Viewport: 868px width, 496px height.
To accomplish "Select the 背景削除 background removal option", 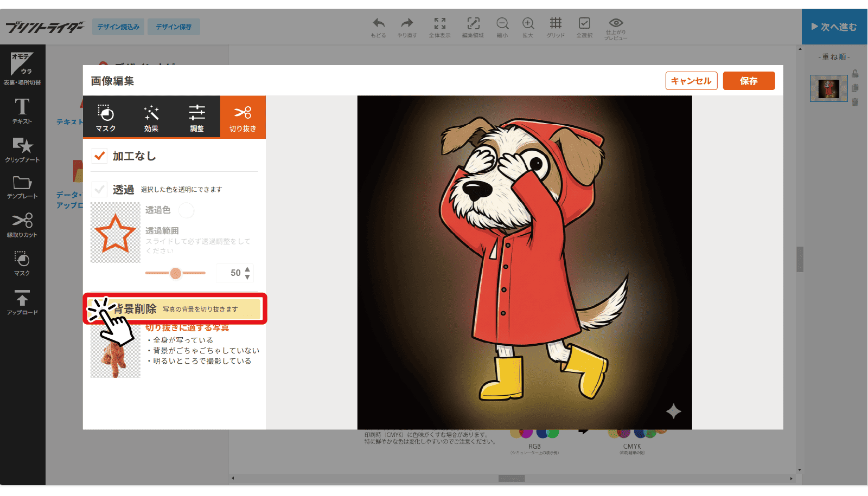I will [175, 309].
